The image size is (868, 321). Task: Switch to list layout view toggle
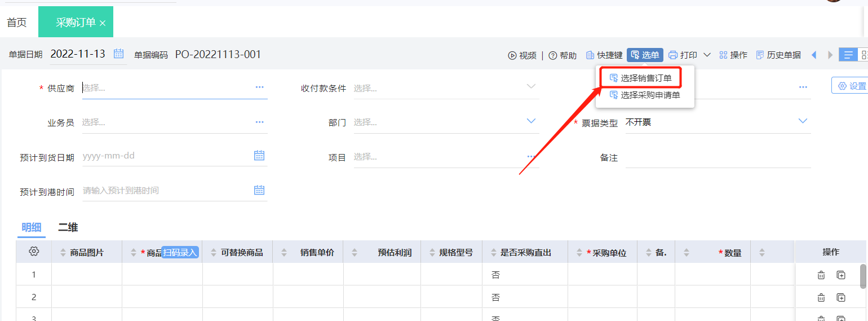(x=847, y=55)
